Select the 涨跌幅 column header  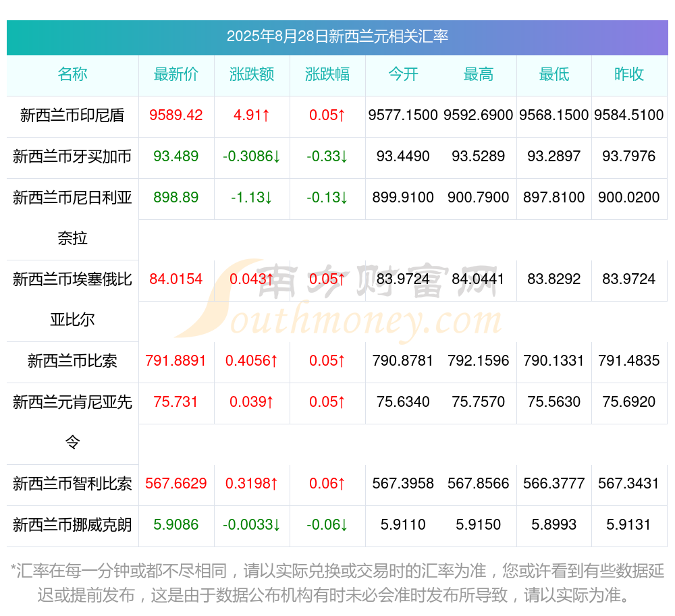(x=327, y=74)
